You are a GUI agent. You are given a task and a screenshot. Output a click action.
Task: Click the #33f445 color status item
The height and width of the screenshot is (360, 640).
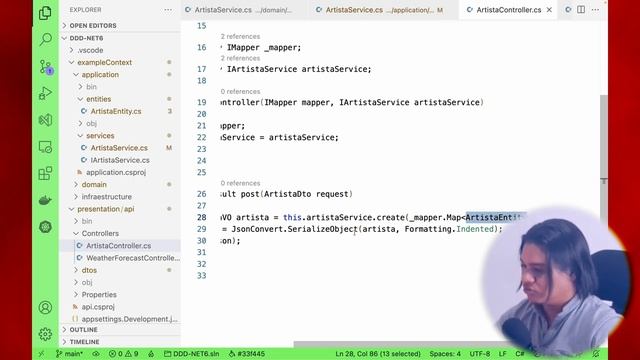[247, 354]
